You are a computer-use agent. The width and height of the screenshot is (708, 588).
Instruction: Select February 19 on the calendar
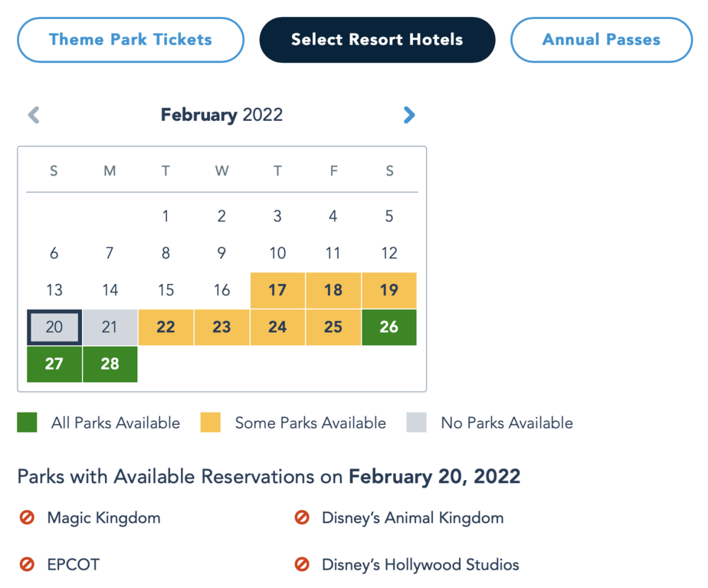[x=389, y=290]
